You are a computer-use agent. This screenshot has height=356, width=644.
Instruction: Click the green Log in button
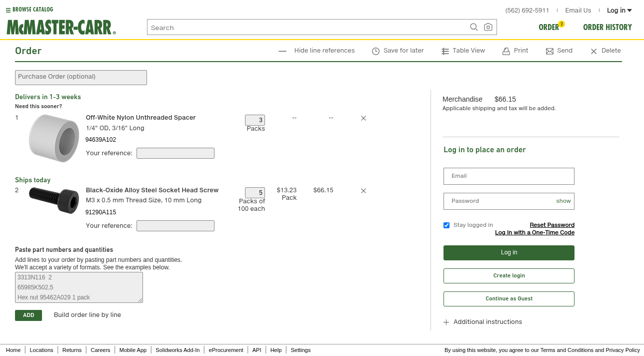coord(509,253)
